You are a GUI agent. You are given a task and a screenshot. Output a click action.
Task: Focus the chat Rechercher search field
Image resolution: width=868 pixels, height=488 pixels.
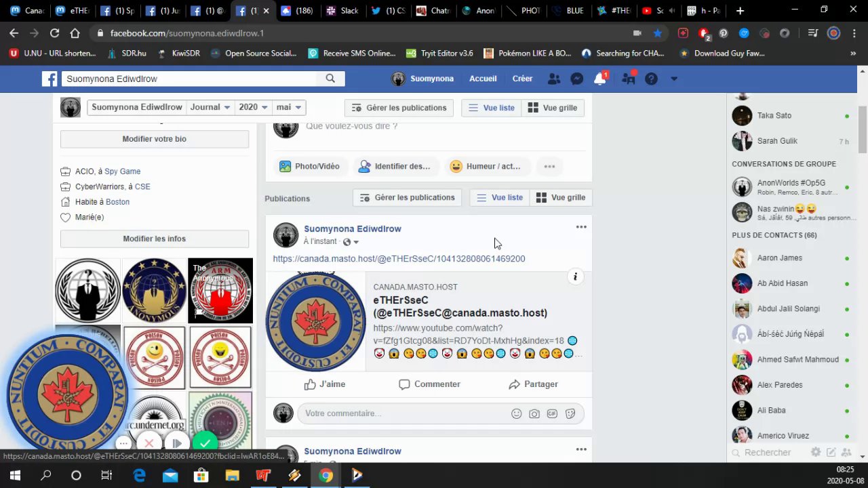[x=768, y=453]
